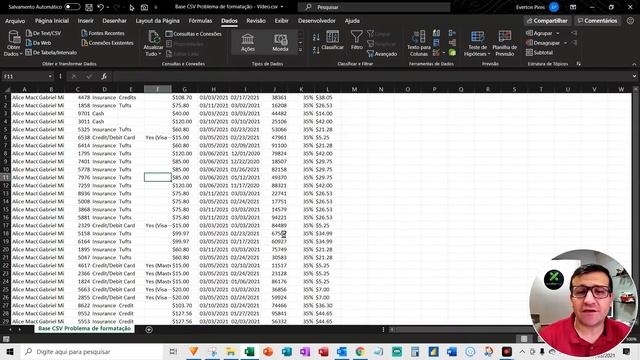Sort ascending A to Z
This screenshot has width=640, height=360.
coord(316,38)
